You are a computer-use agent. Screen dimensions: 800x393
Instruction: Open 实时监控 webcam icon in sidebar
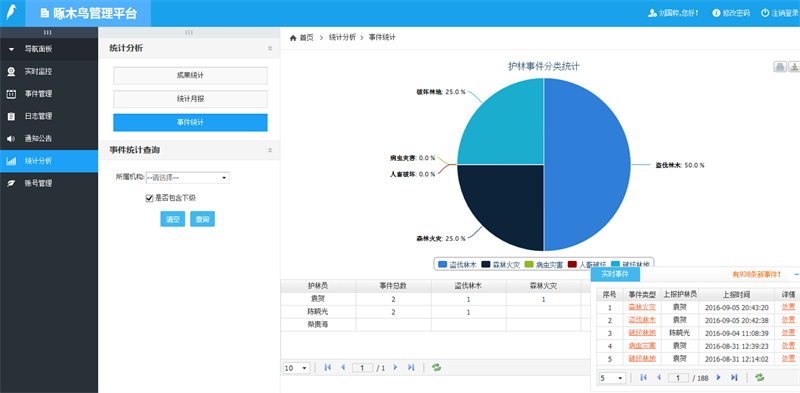click(11, 71)
